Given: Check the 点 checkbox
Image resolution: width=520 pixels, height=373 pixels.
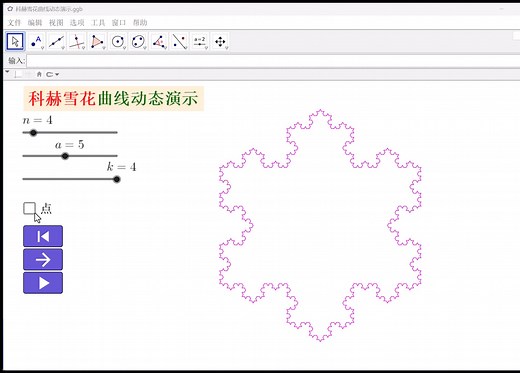Looking at the screenshot, I should tap(29, 208).
